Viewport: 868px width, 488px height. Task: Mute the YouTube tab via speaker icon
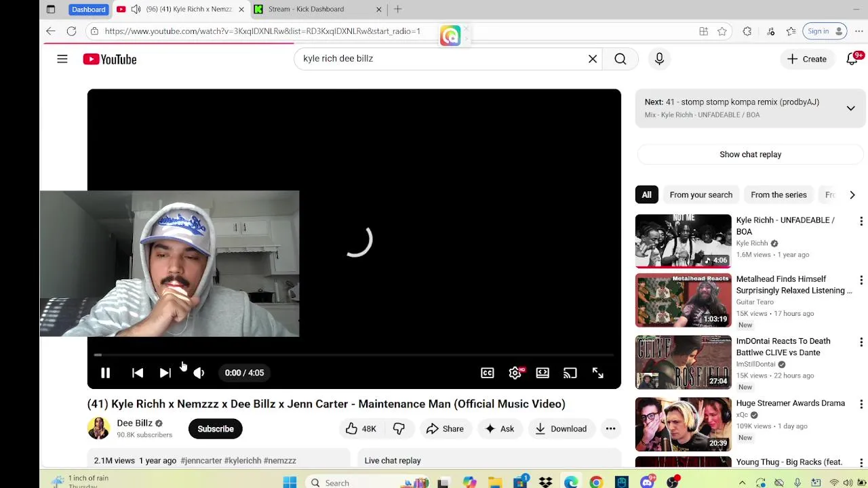point(136,9)
